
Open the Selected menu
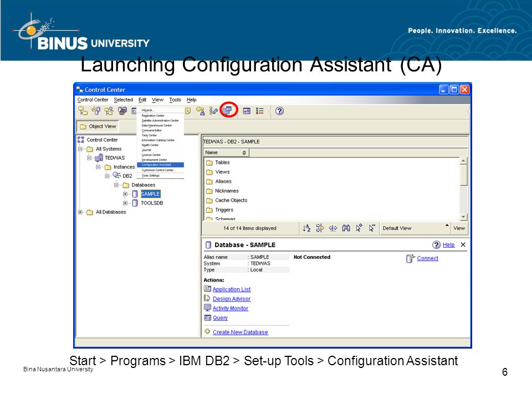124,100
